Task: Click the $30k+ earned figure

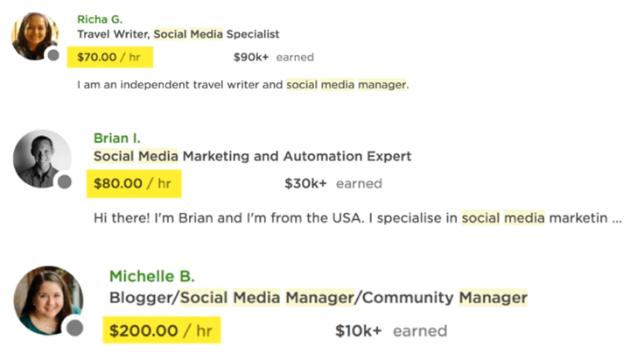Action: (x=332, y=183)
